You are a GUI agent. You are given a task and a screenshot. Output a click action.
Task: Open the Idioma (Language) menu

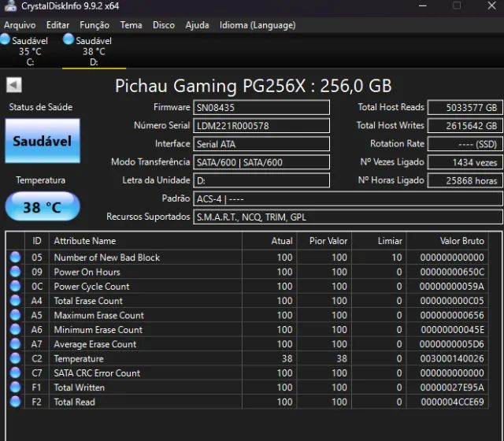pos(258,25)
